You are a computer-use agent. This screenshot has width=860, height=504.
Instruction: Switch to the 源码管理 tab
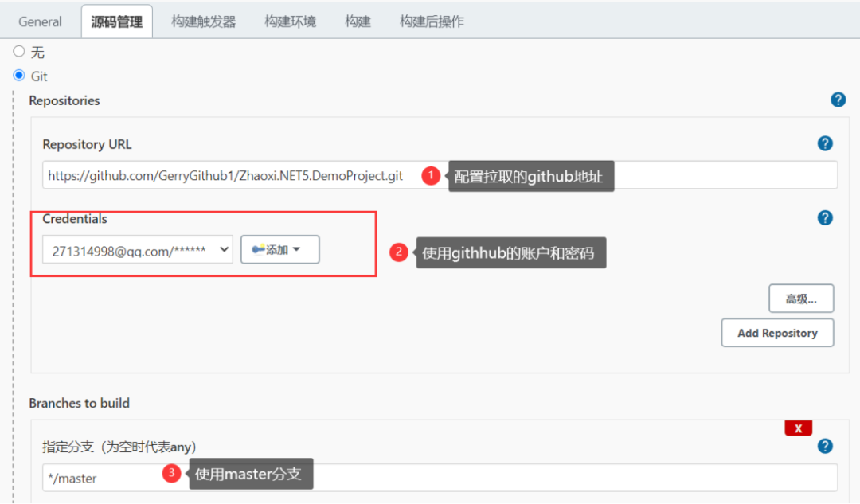(x=117, y=22)
